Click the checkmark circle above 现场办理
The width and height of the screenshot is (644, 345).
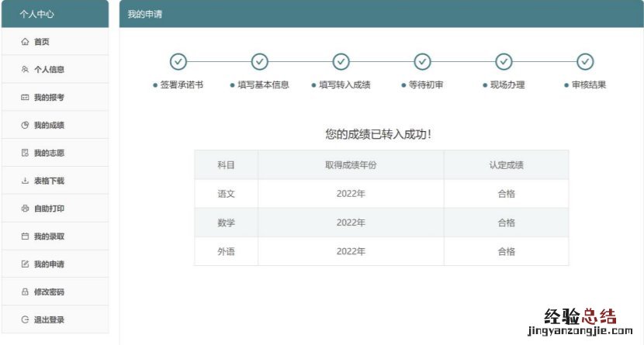(504, 61)
